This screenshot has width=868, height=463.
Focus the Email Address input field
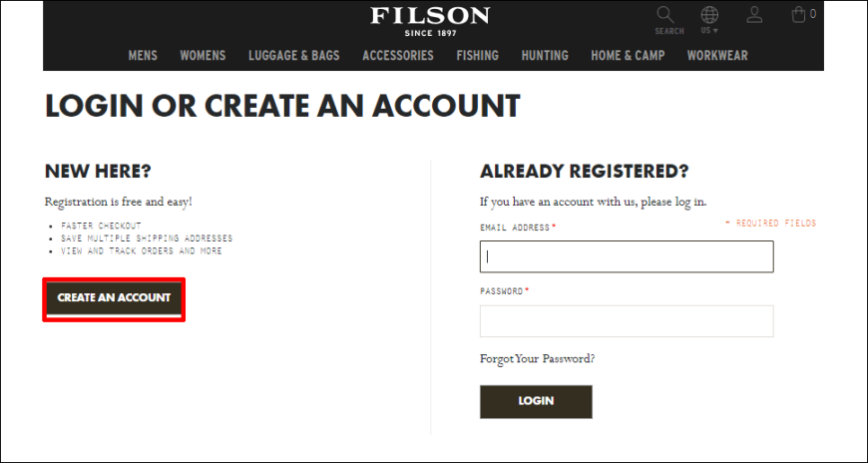[627, 256]
